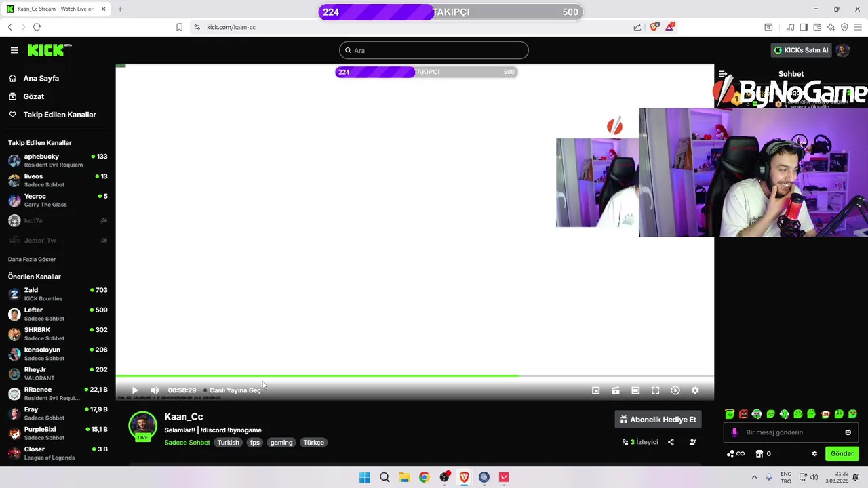Click the playback speed icon in player
868x488 pixels.
coord(675,390)
